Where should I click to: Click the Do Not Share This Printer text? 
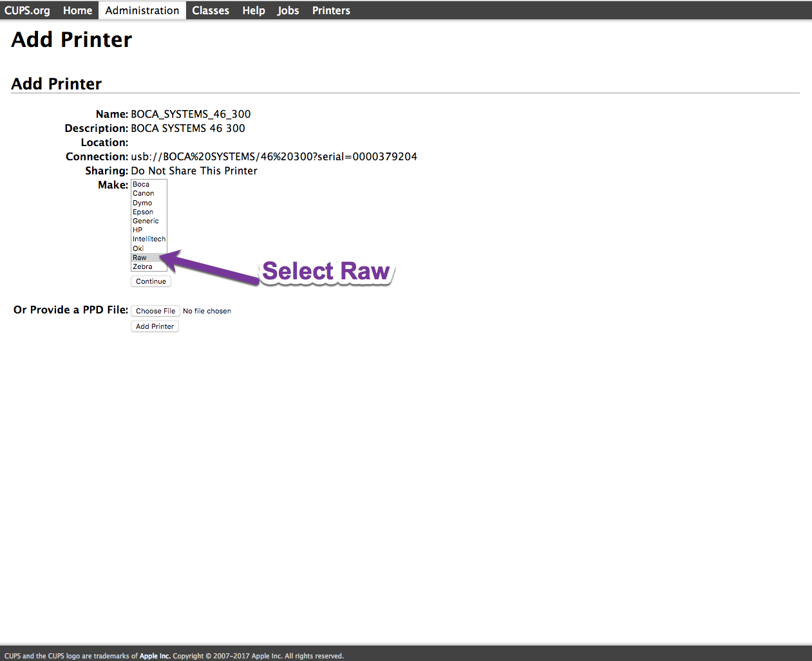tap(194, 171)
